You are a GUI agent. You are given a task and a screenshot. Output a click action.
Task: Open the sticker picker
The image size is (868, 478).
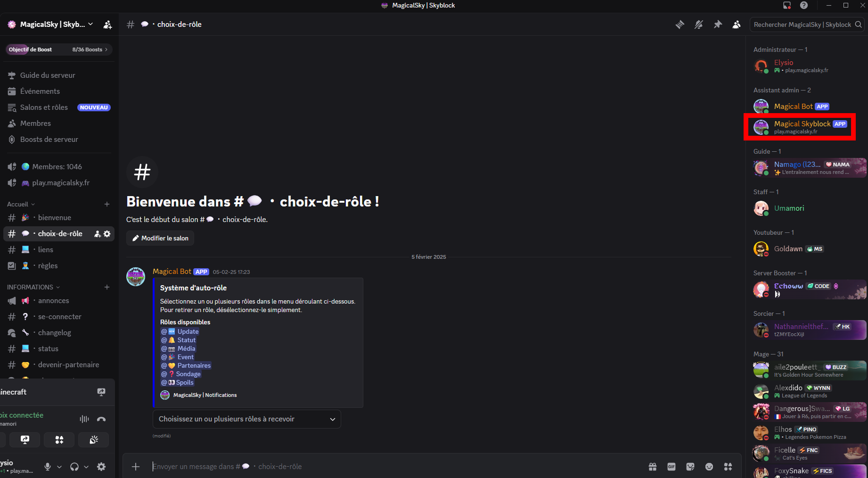tap(690, 467)
